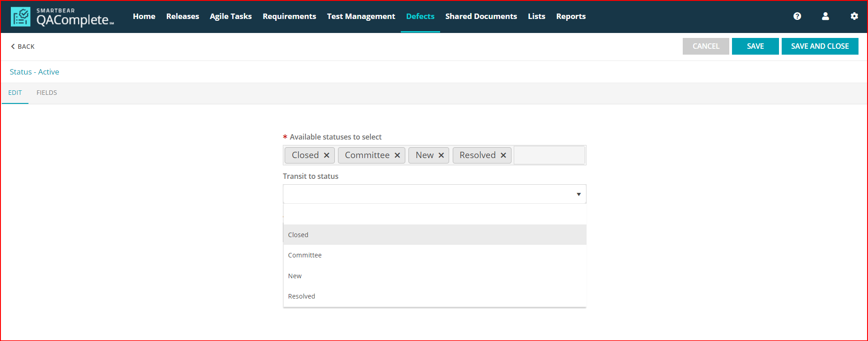
Task: Remove the New status tag
Action: (441, 155)
